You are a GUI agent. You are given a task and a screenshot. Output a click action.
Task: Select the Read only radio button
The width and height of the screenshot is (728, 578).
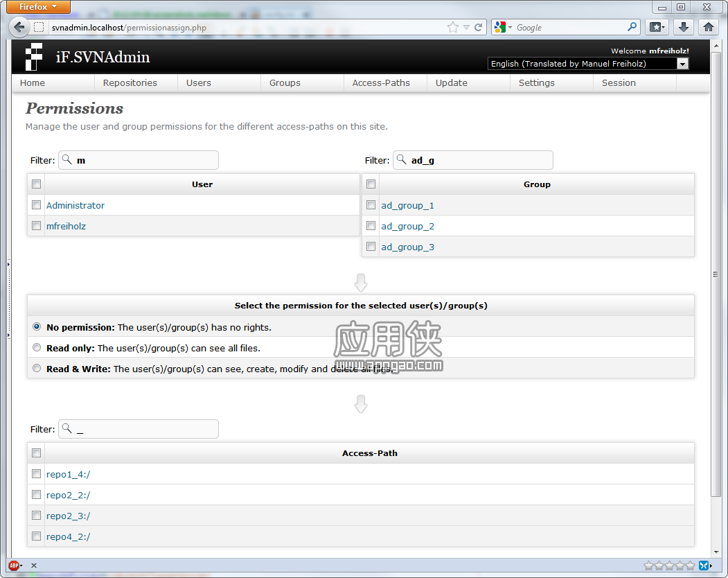point(37,347)
